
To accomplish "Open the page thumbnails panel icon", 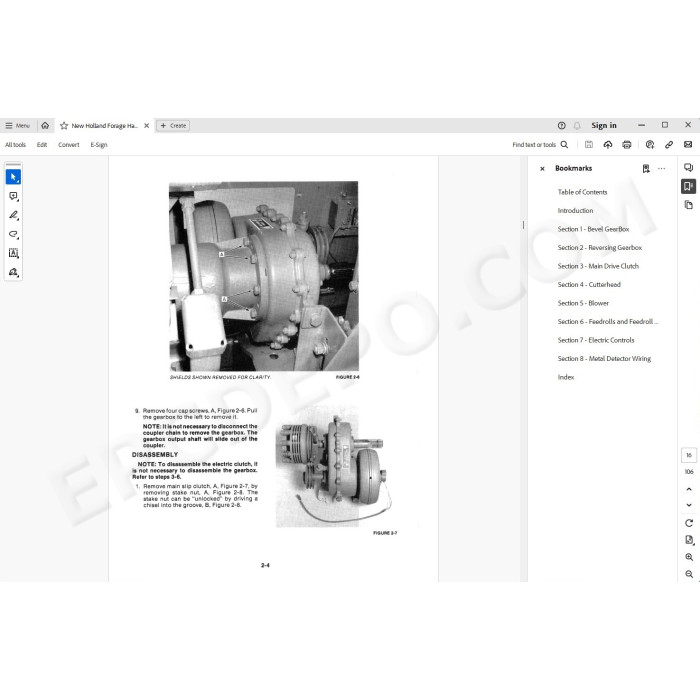I will click(688, 205).
